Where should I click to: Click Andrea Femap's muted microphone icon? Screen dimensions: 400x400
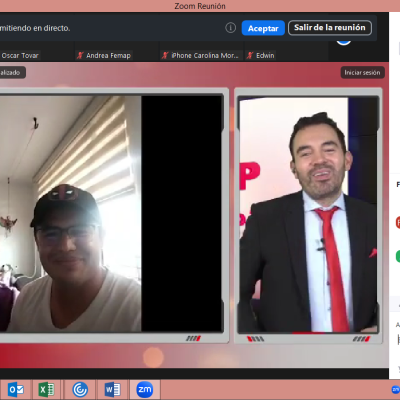click(x=80, y=55)
